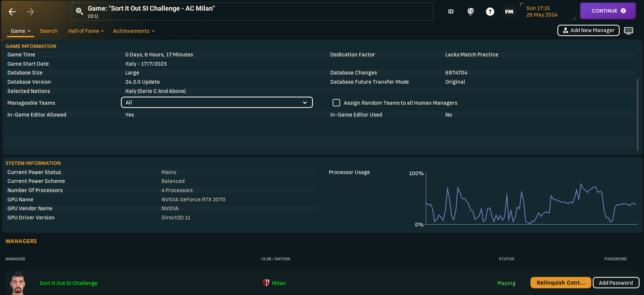Tick Assign Random Teams to all Human Managers
Viewport: 644px width, 295px height.
(x=336, y=103)
